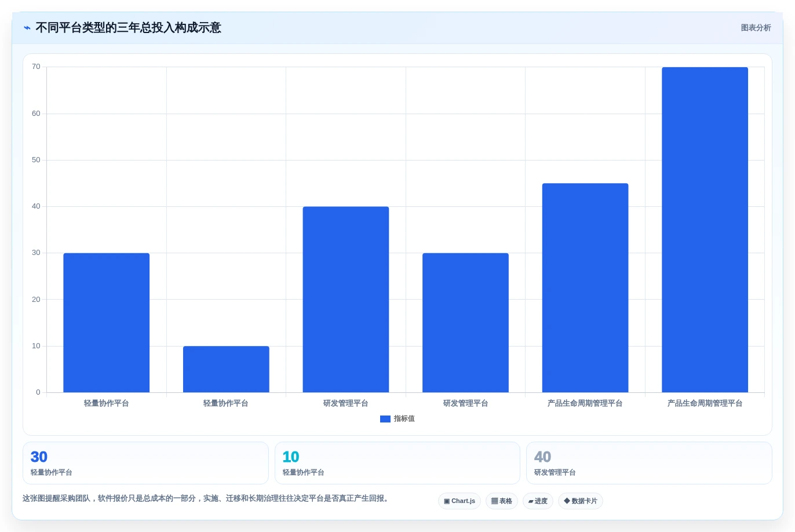Viewport: 795px width, 532px height.
Task: Click the 进度 tag chip
Action: [x=538, y=501]
